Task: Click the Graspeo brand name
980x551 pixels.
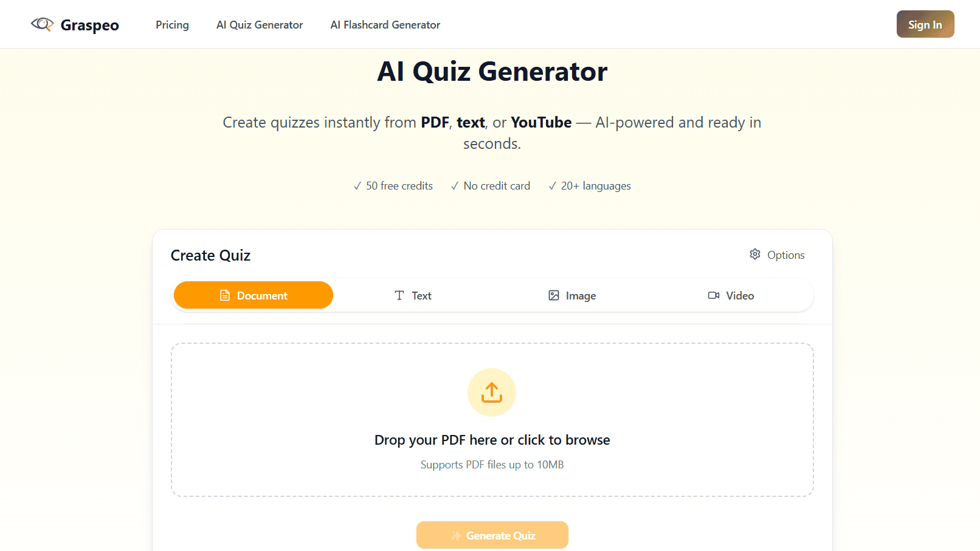Action: click(x=90, y=25)
